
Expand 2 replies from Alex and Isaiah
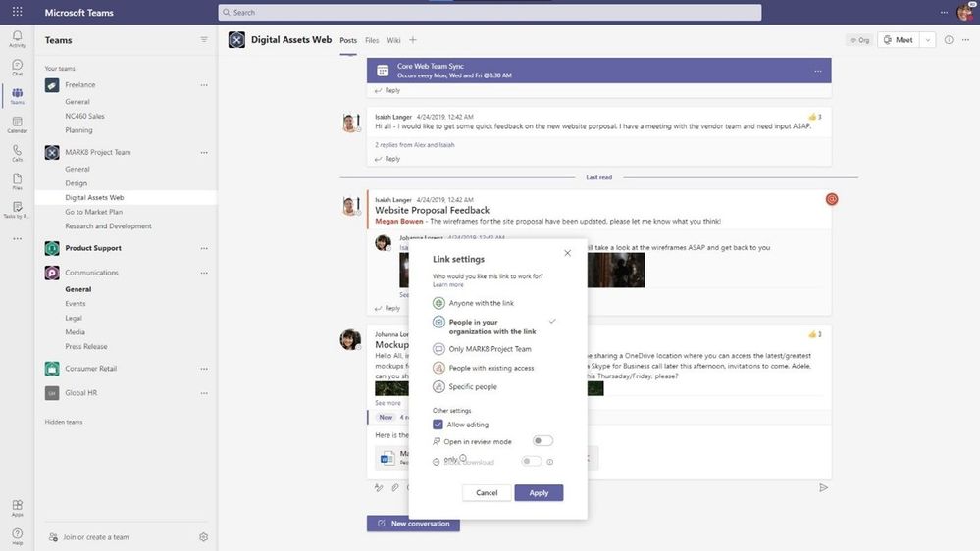(414, 145)
